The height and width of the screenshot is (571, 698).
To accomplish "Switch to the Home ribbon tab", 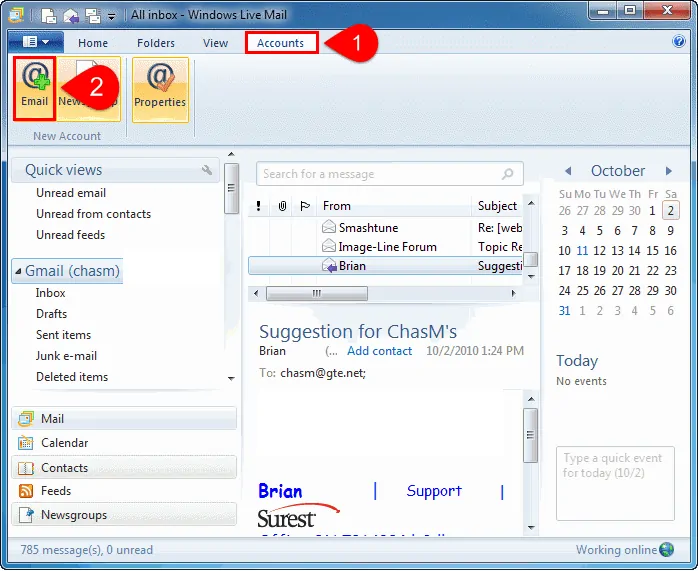I will [x=93, y=43].
